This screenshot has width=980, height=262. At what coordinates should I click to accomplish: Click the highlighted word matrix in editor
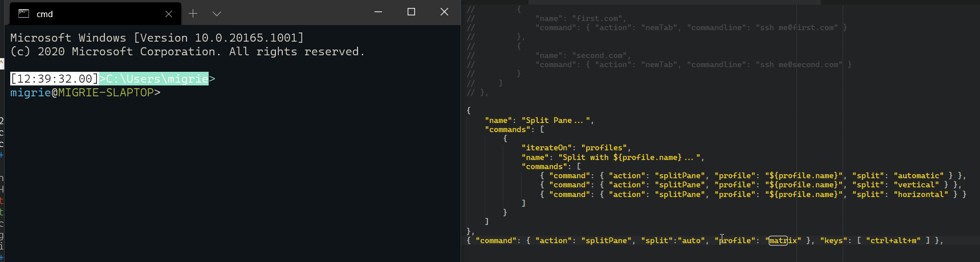click(x=778, y=240)
